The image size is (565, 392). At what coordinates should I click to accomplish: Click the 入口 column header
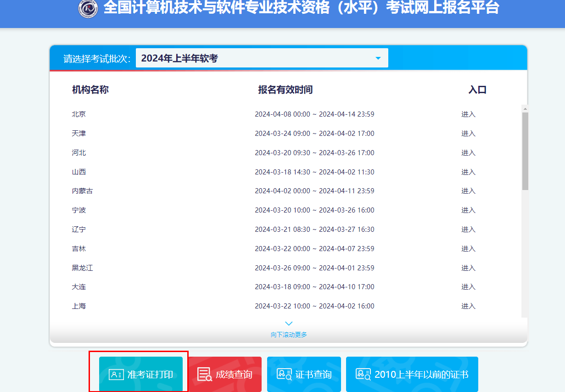(x=477, y=90)
